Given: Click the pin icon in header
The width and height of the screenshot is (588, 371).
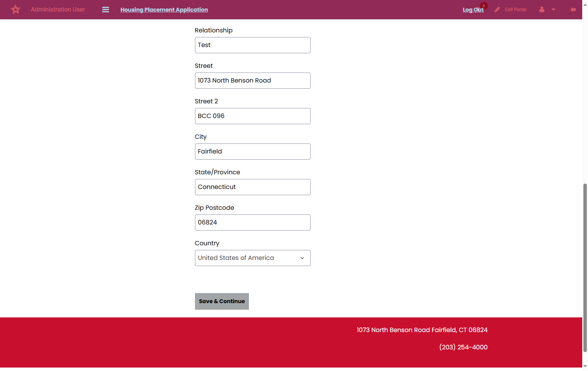Looking at the screenshot, I should 573,10.
